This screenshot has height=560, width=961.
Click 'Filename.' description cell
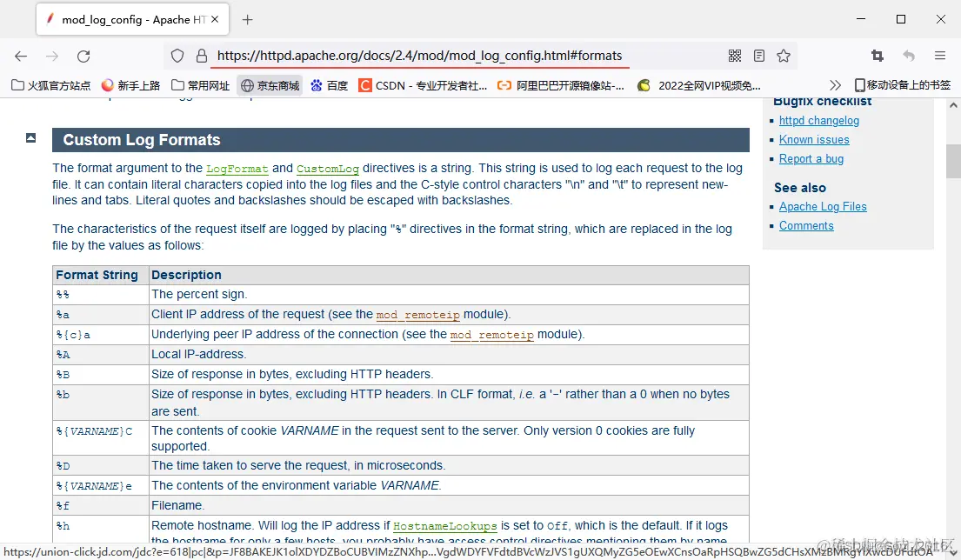coord(450,505)
